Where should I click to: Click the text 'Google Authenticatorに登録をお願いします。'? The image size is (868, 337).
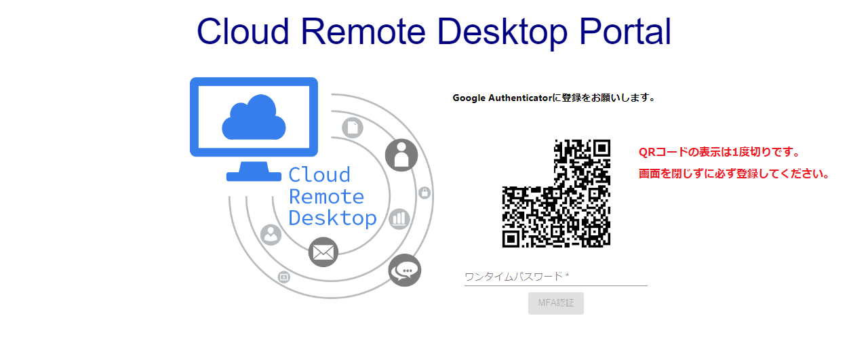[x=554, y=98]
